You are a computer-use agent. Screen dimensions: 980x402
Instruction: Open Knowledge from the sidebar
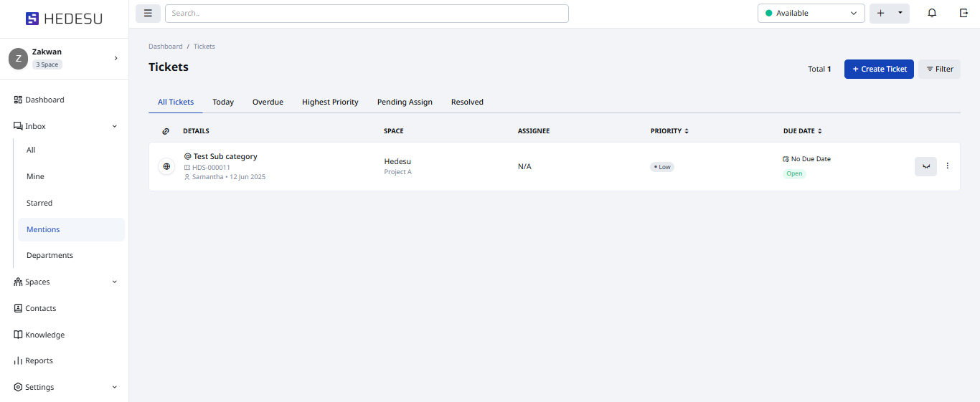[x=44, y=335]
